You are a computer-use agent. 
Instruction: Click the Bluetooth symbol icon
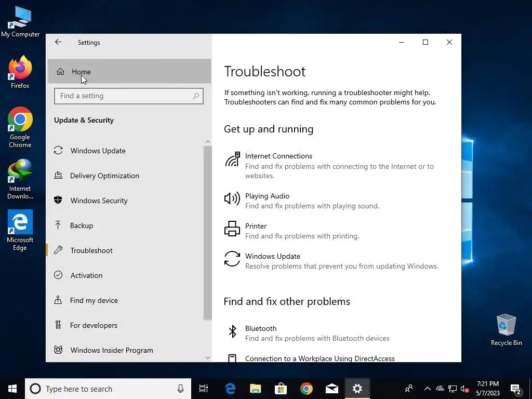pos(232,331)
